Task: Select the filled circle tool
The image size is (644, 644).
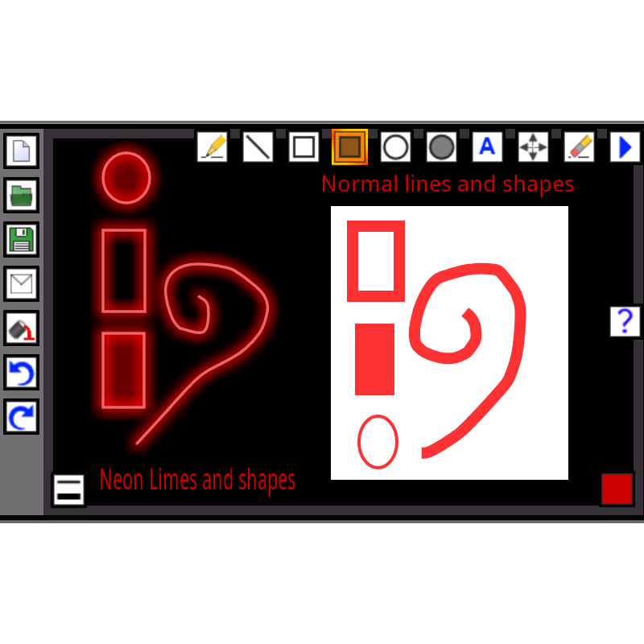Action: click(x=441, y=147)
